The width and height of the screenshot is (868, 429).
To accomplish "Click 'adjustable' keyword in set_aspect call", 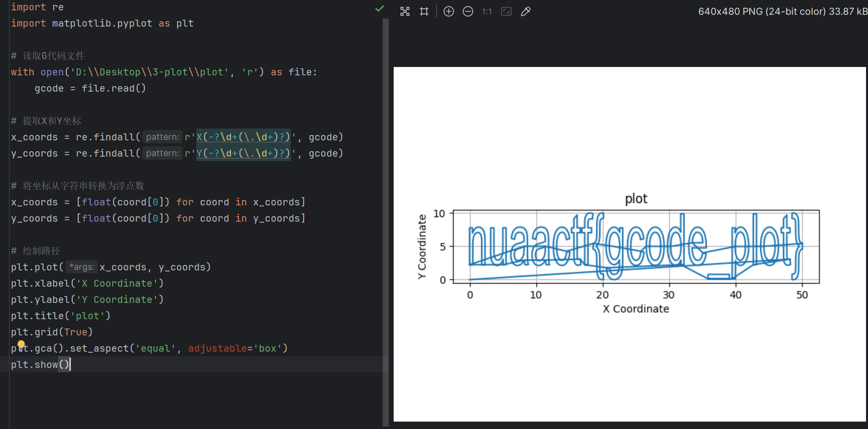I will click(x=217, y=348).
